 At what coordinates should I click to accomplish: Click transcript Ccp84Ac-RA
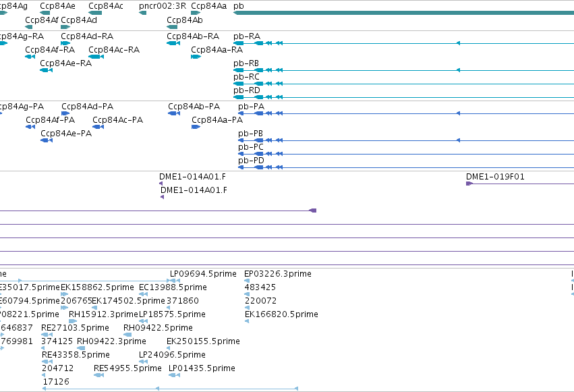[x=114, y=50]
